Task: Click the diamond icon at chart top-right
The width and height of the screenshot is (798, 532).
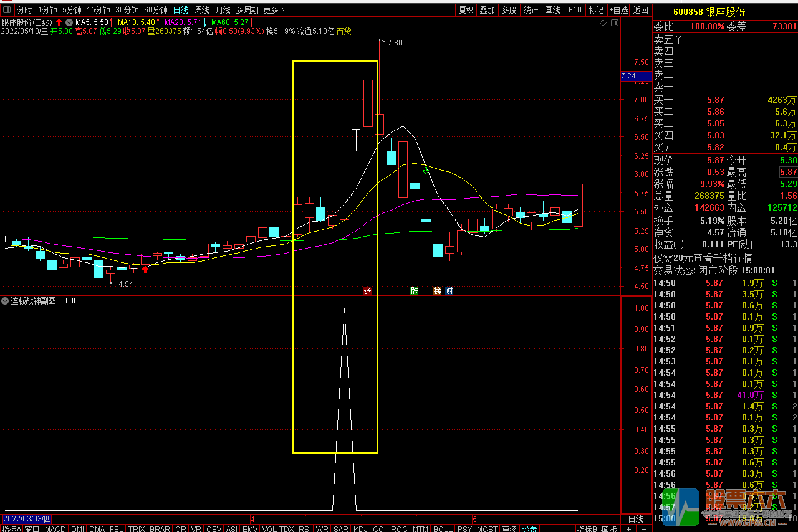Action: pos(603,23)
